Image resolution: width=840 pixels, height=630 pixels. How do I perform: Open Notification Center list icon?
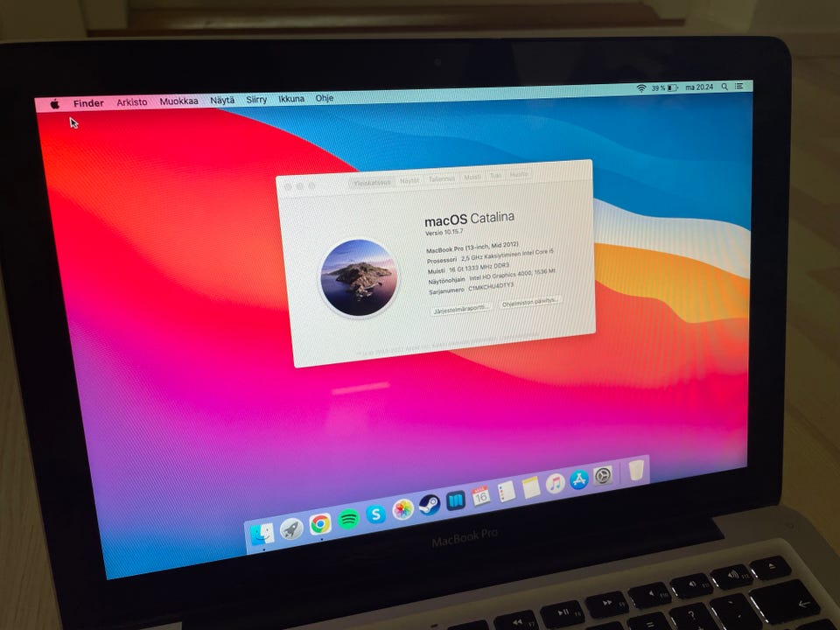pyautogui.click(x=739, y=86)
